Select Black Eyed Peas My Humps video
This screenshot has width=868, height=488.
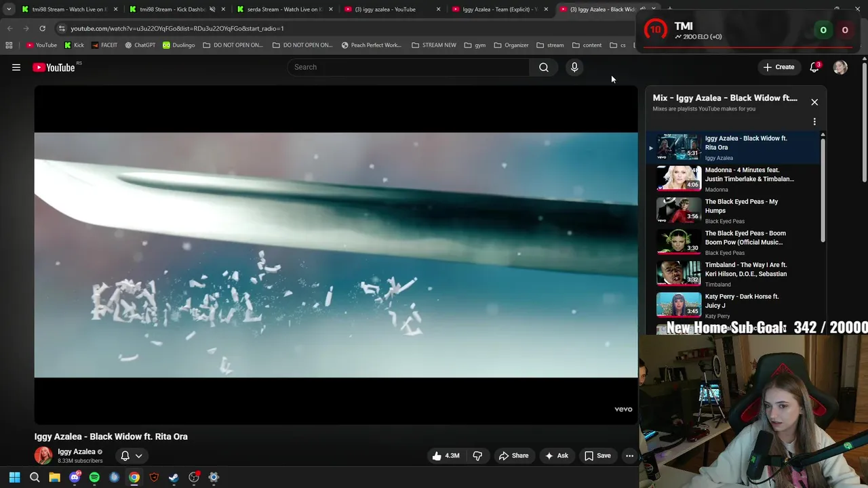tap(734, 211)
